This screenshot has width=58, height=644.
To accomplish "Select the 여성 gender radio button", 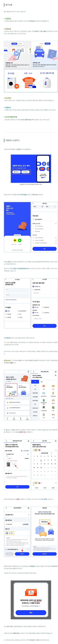I will (42, 206).
